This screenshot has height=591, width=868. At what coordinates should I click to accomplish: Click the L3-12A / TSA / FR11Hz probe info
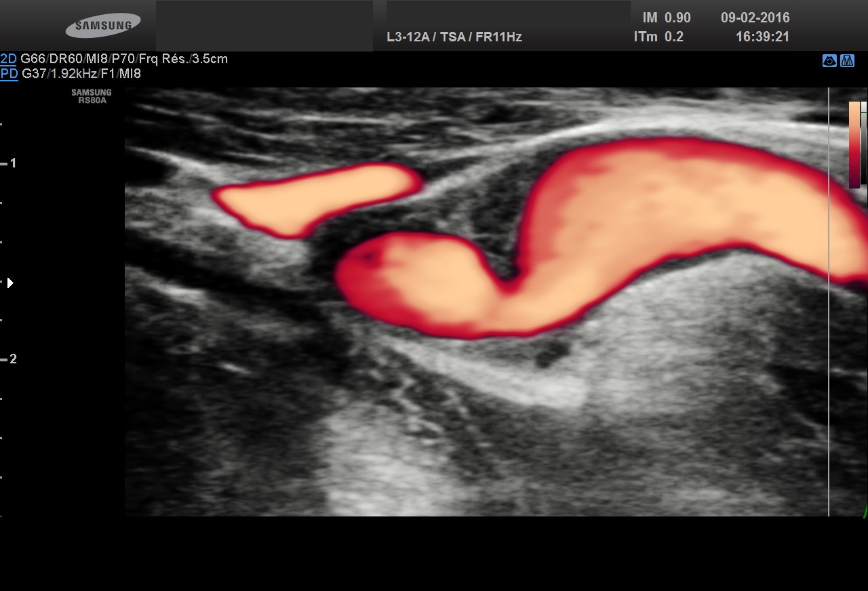pos(454,37)
